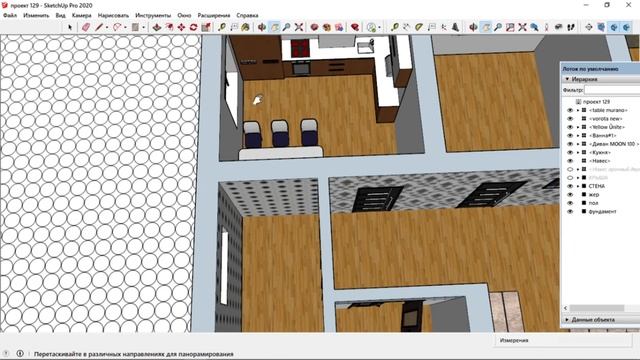Toggle visibility of Yellow Ünite
Screen dimensions: 640x360
click(x=570, y=127)
